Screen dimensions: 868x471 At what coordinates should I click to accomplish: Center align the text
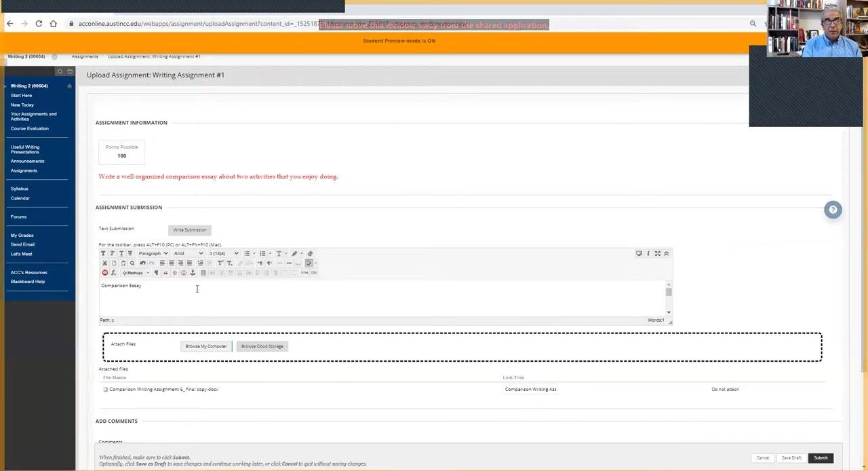coord(172,263)
